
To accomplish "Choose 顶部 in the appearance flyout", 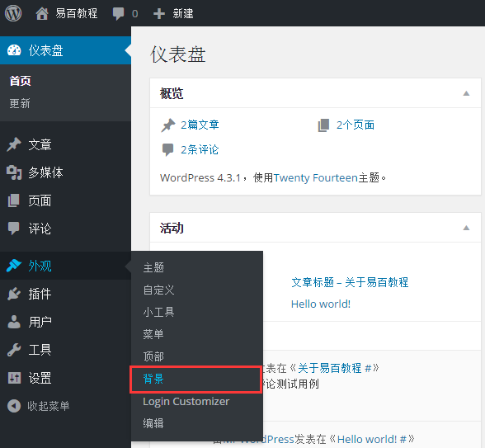I will click(x=153, y=356).
